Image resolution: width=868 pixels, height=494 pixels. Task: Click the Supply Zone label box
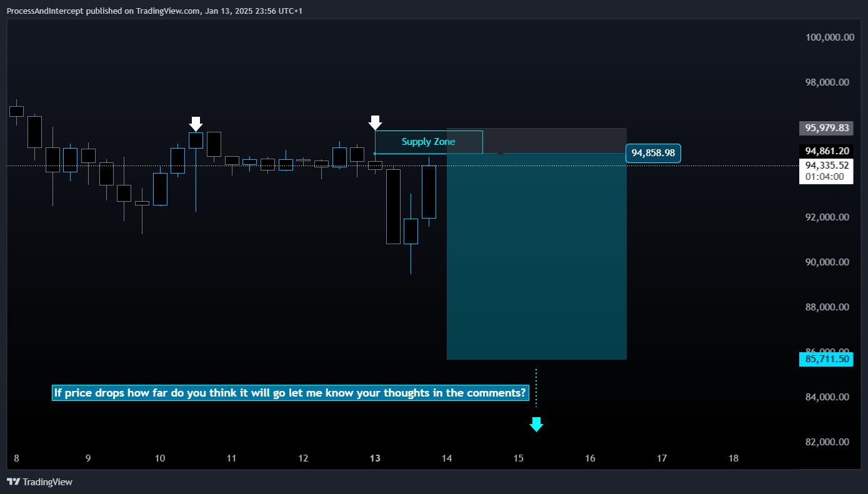429,142
